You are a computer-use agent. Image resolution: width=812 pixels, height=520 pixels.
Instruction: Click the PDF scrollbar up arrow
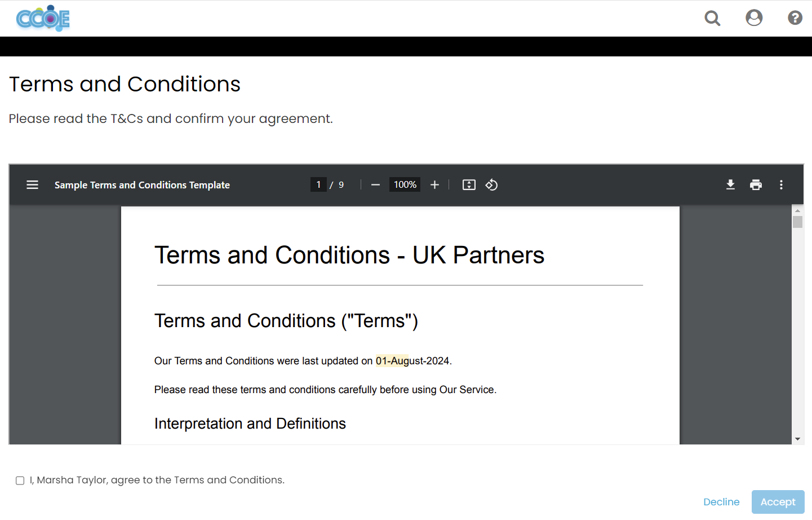[x=797, y=210]
